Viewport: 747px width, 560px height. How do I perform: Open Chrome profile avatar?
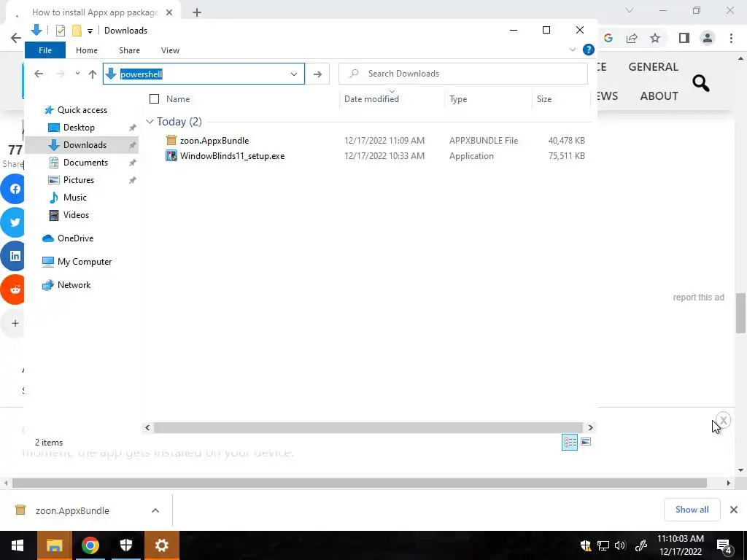pyautogui.click(x=708, y=38)
